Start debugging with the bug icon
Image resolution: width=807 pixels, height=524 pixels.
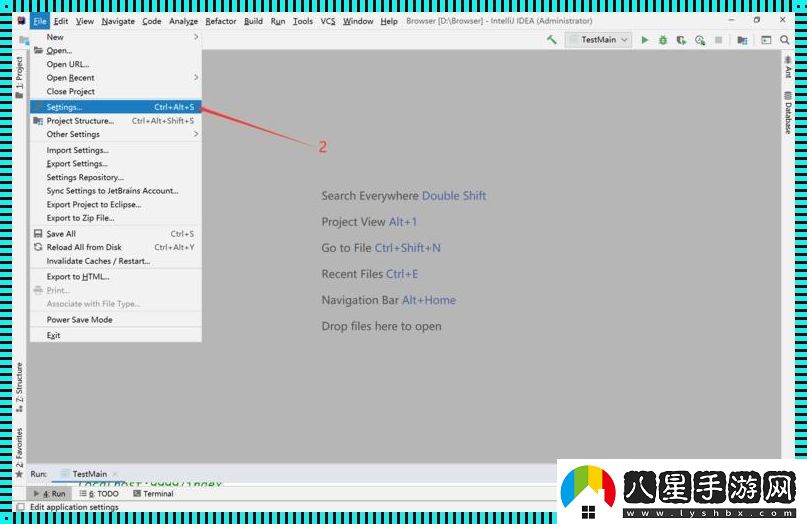[x=663, y=40]
